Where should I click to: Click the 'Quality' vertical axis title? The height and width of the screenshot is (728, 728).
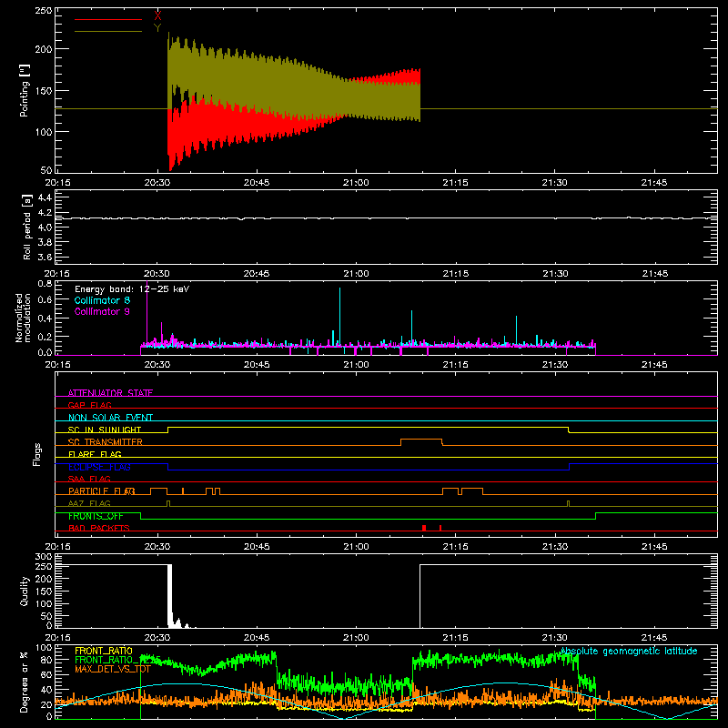click(x=25, y=591)
